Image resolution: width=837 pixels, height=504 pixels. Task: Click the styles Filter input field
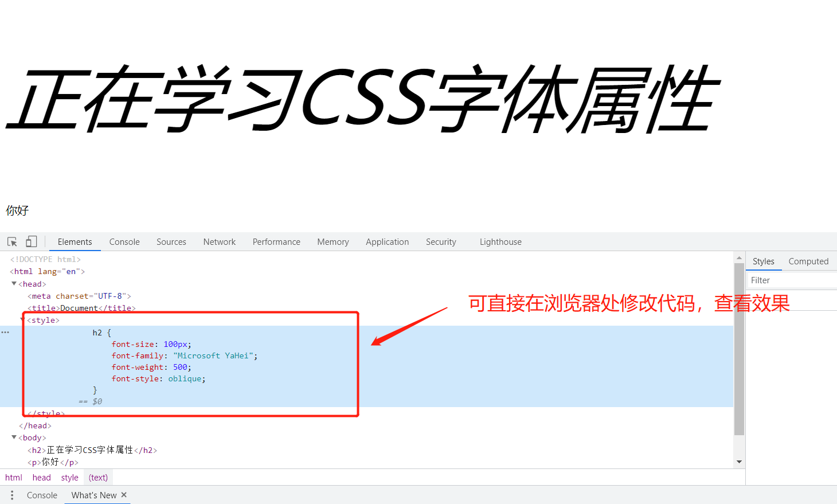[791, 280]
